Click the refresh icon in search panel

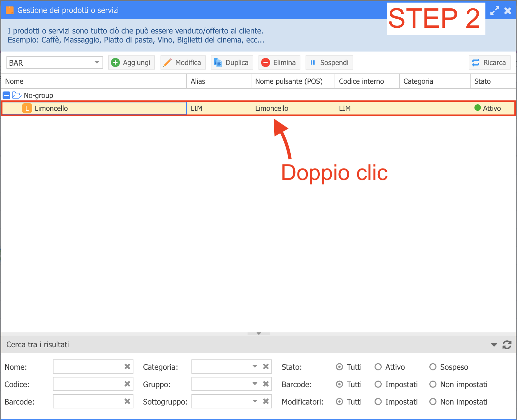(507, 345)
